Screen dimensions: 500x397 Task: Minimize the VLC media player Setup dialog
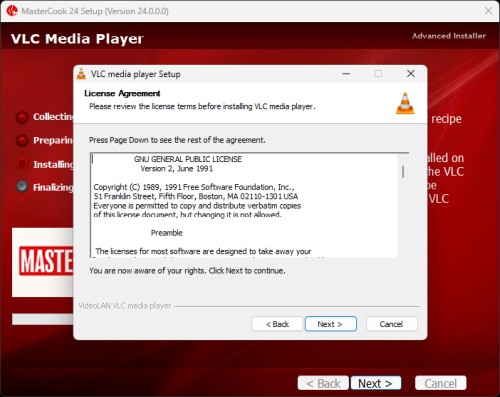point(346,74)
